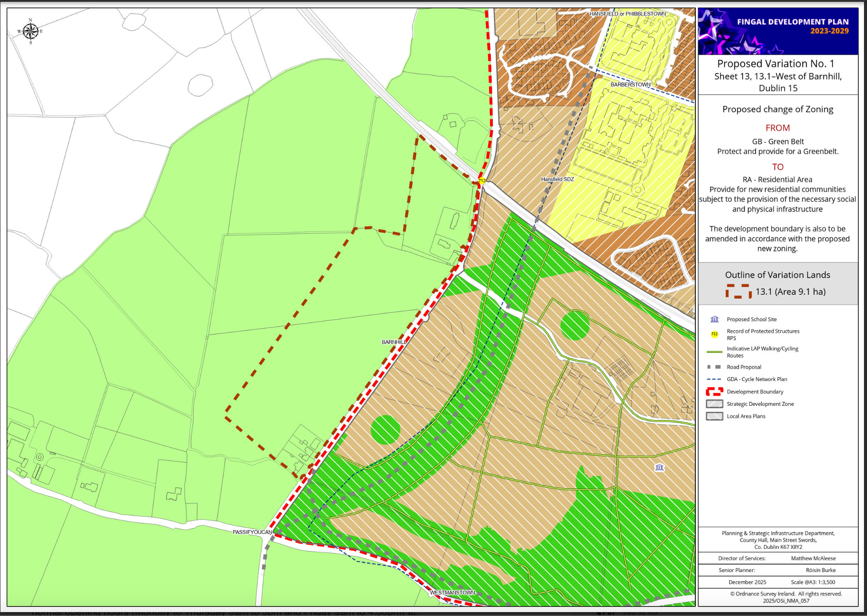Image resolution: width=867 pixels, height=616 pixels.
Task: Click the PASSIFYOUCAN place label
Action: [x=252, y=532]
